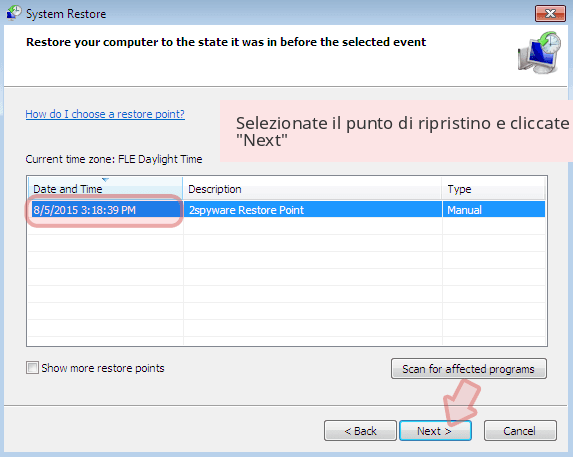Screen dimensions: 573x457
Task: Select the 2spyware Restore Point description cell
Action: tap(312, 210)
